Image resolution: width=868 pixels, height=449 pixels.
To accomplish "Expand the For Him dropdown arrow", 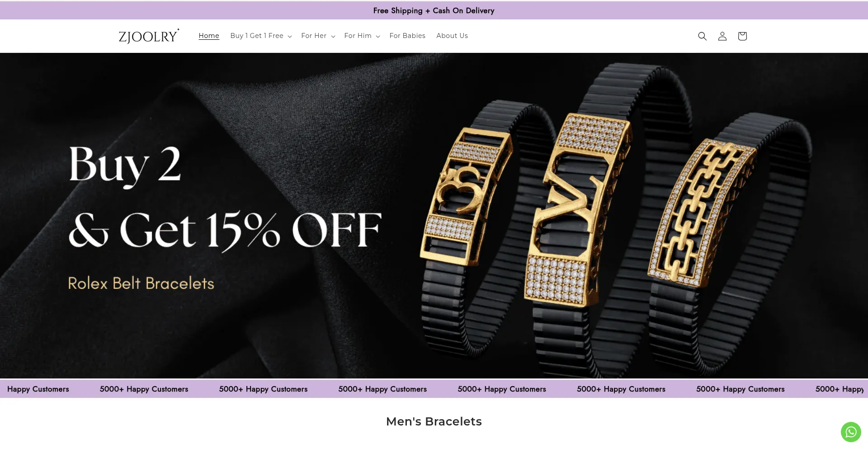I will [378, 37].
